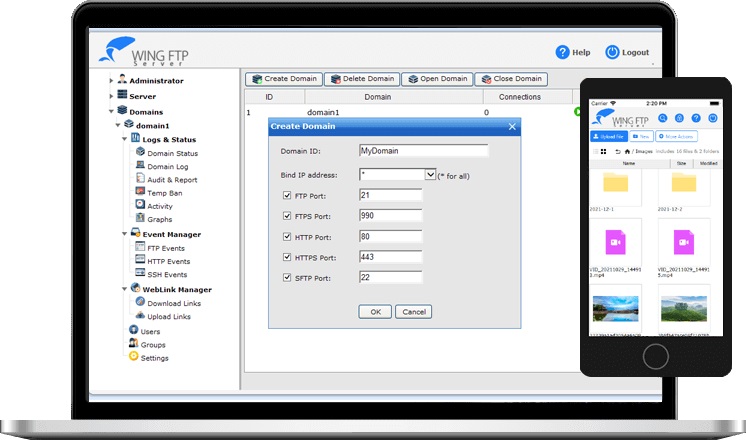Click the WebLink Manager globe icon

pos(136,287)
